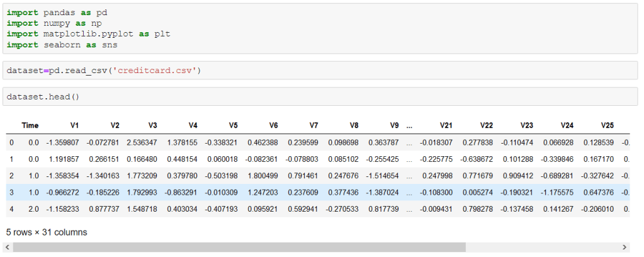Click the left arrow of horizontal scrollbar
Image resolution: width=644 pixels, height=257 pixels.
pos(8,248)
